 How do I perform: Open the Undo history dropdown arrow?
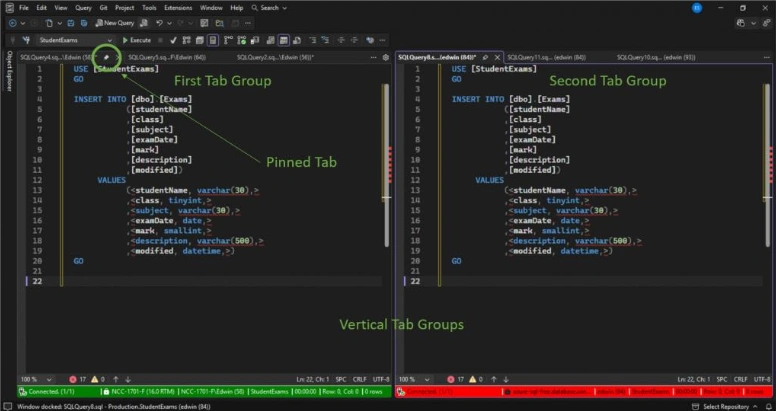(x=169, y=23)
